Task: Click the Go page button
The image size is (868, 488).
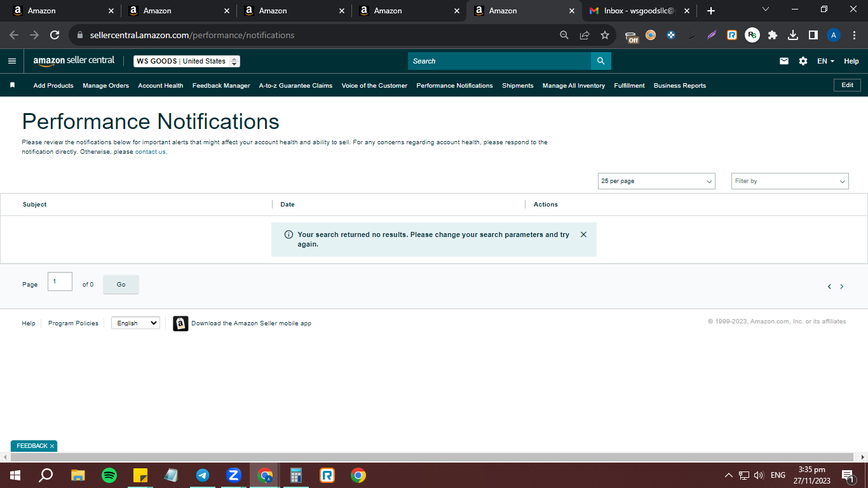Action: pos(121,285)
